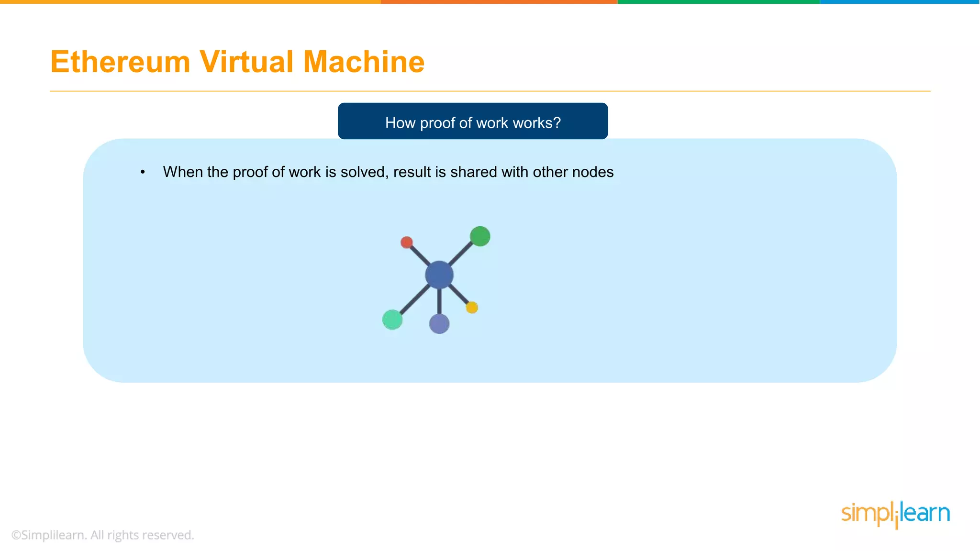This screenshot has width=980, height=551.
Task: Click the central blue node of the network diagram
Action: point(439,275)
